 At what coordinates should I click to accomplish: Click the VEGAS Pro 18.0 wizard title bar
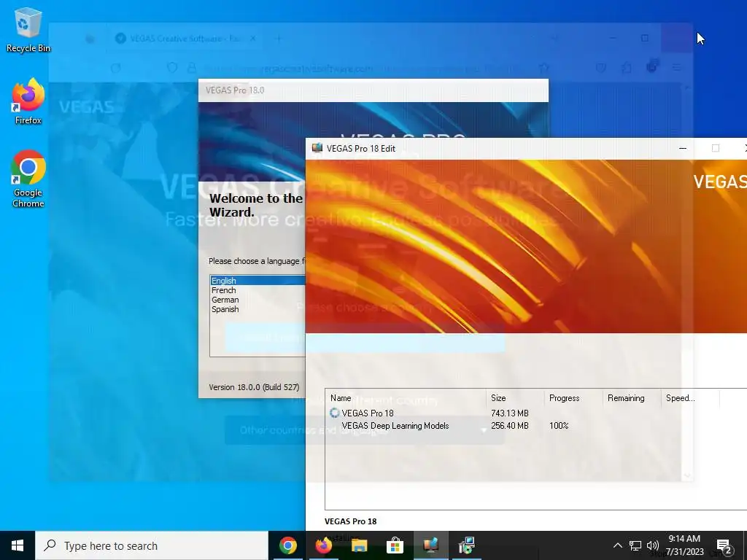tap(373, 90)
